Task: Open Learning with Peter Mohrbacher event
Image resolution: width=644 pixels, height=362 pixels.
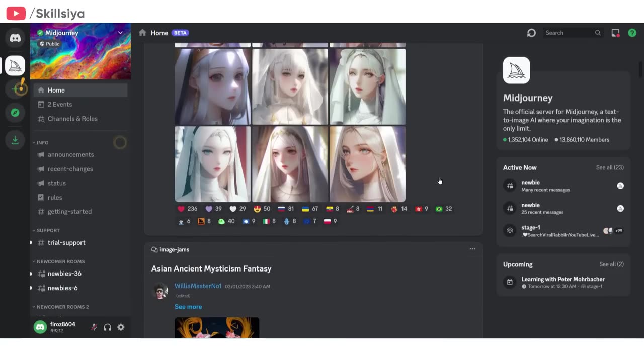Action: coord(563,282)
